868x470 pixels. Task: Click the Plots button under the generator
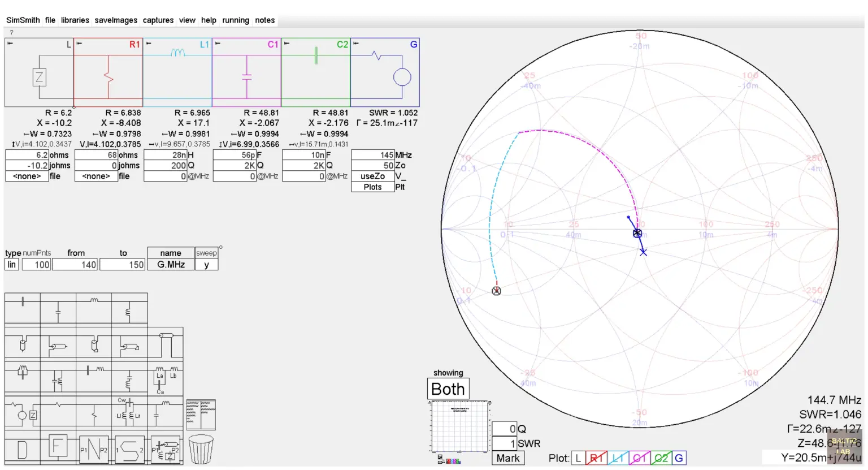[x=372, y=187]
